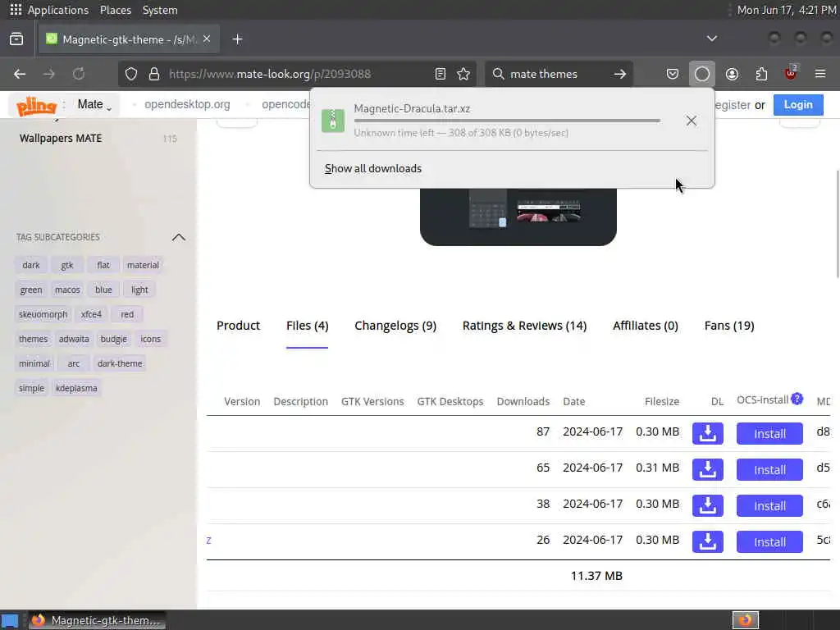
Task: Click the OCS-Install help question icon
Action: pos(797,399)
